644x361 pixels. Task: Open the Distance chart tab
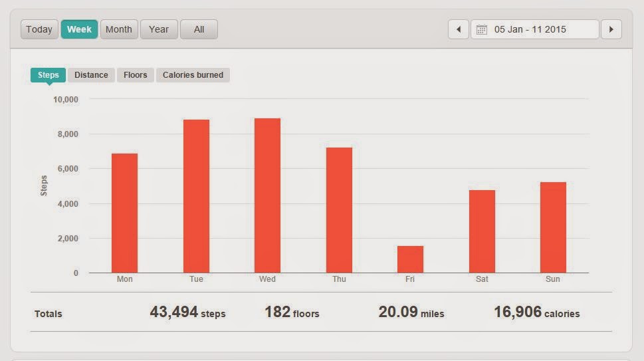coord(91,75)
